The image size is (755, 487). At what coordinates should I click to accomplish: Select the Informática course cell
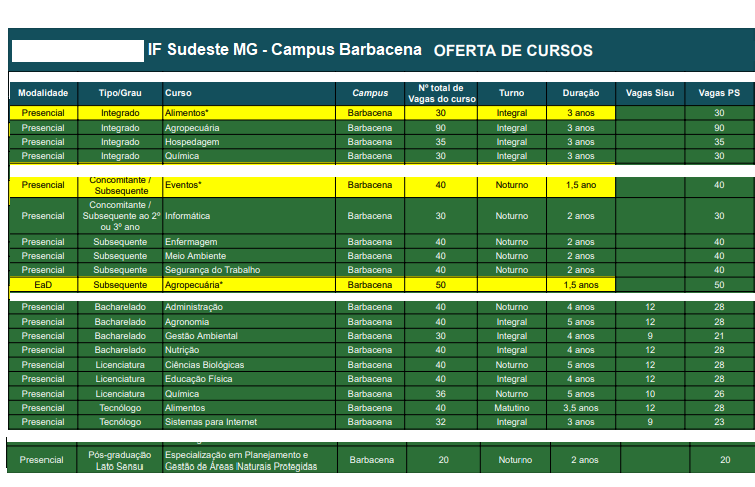click(188, 216)
